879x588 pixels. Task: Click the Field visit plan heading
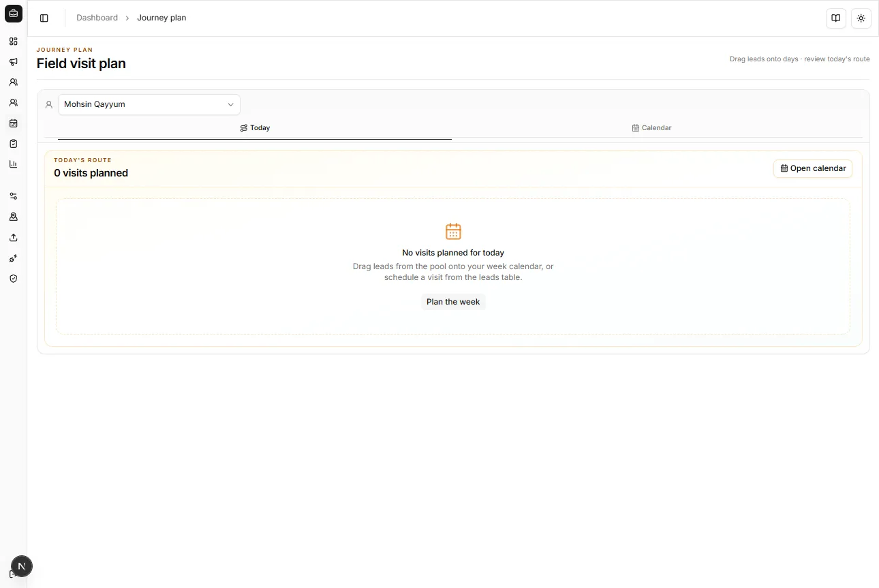[81, 63]
